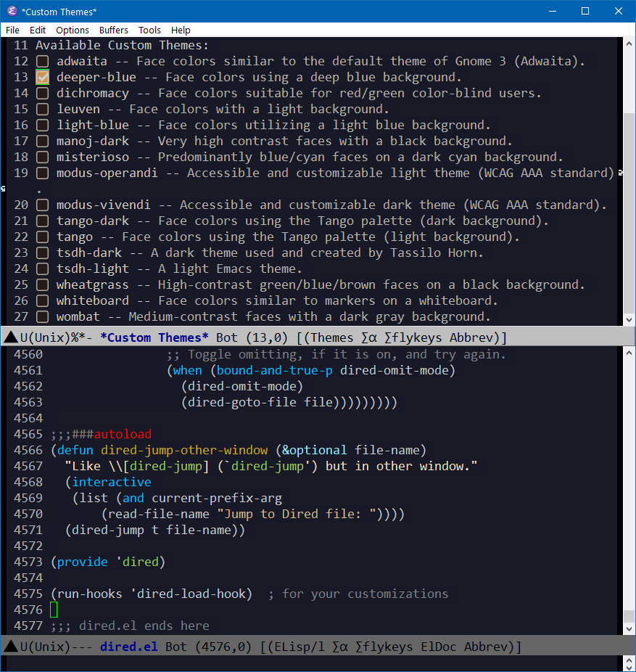This screenshot has height=672, width=636.
Task: Click the 'provide' keyword on line 4573
Action: [x=82, y=562]
